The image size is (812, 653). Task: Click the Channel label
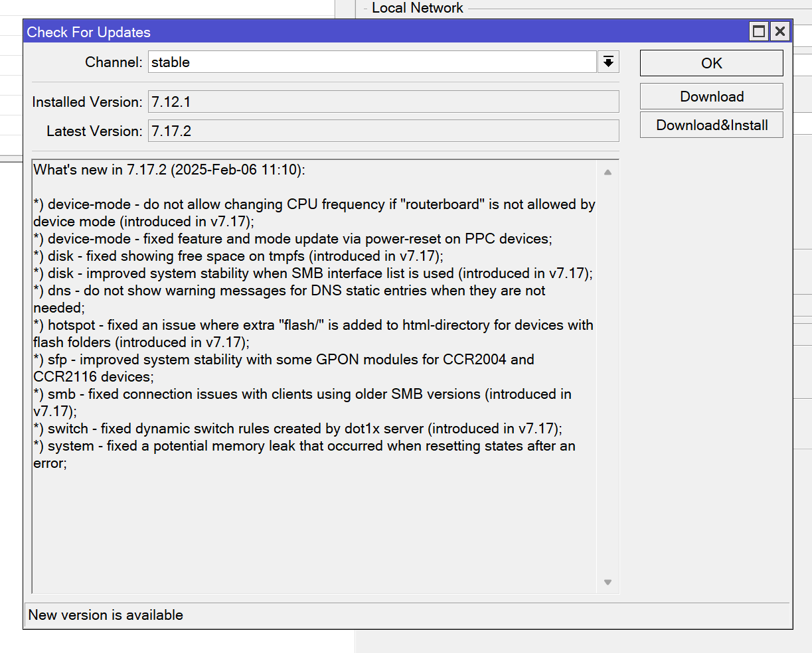click(x=114, y=62)
